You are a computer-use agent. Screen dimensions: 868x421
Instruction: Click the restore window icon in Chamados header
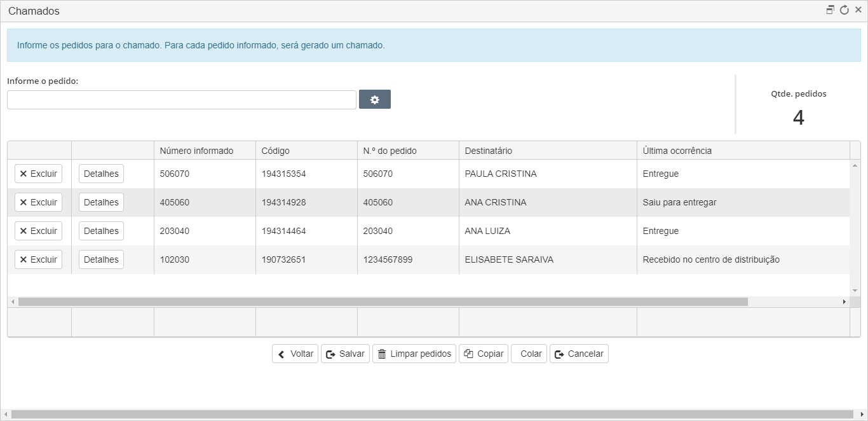(x=830, y=10)
